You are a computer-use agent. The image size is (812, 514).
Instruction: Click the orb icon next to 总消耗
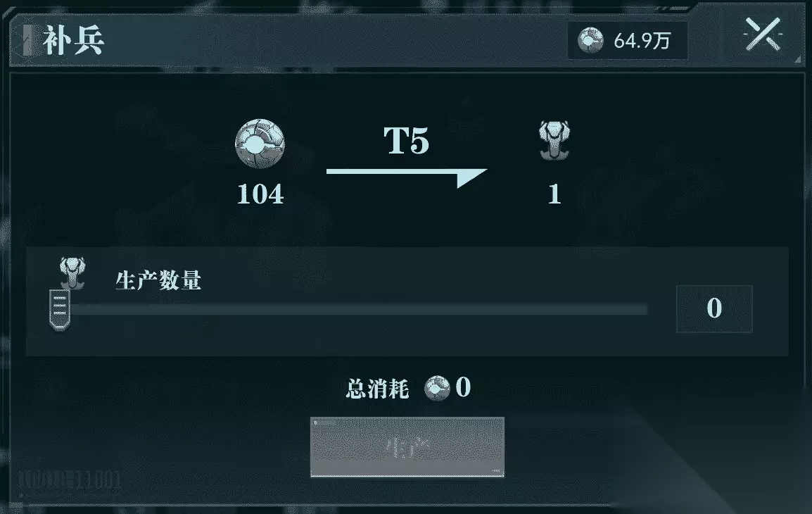[437, 388]
